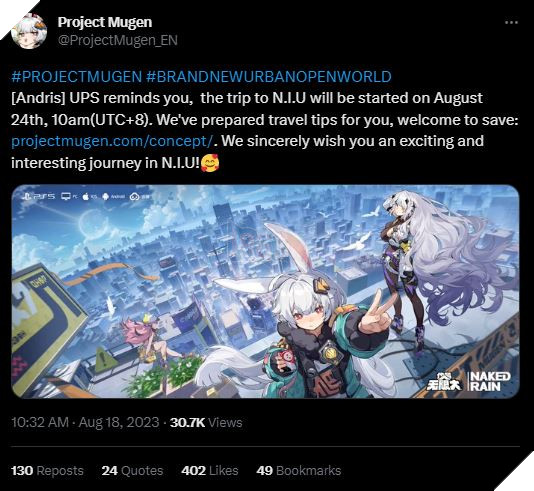
Task: Click the Project Mugen profile avatar
Action: pyautogui.click(x=29, y=31)
